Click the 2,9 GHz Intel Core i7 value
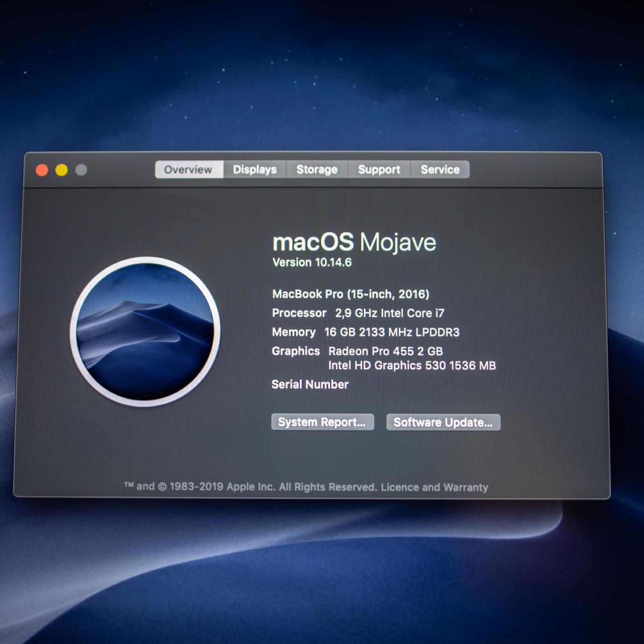 pyautogui.click(x=390, y=313)
